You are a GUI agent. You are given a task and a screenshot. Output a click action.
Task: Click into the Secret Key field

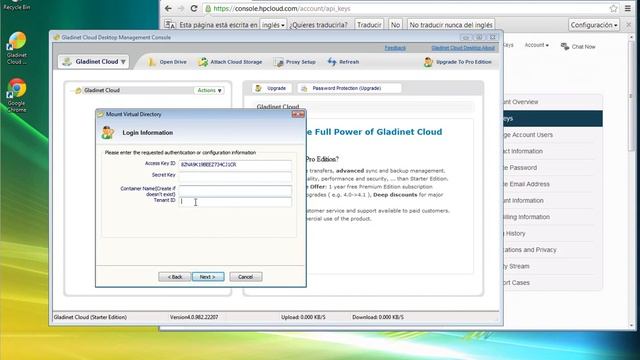[x=235, y=176]
